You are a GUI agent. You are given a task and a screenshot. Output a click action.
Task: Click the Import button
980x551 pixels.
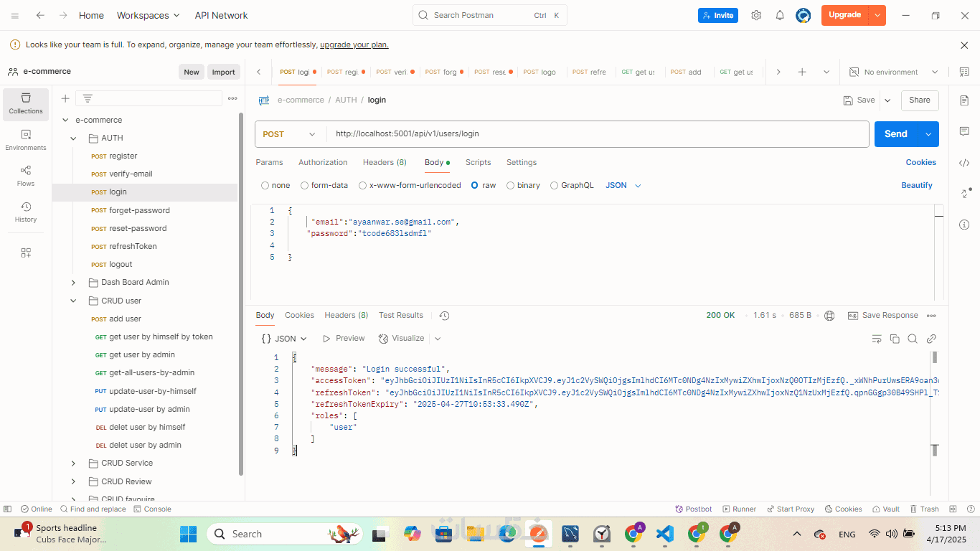[x=223, y=72]
